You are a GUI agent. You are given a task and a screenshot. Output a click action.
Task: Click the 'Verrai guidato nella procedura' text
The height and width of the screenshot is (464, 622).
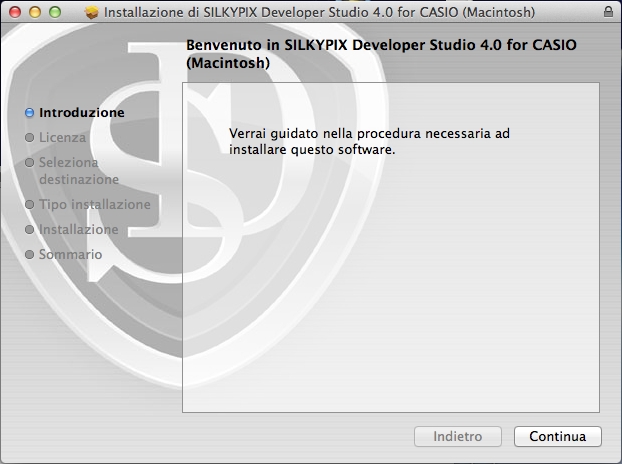tap(369, 142)
